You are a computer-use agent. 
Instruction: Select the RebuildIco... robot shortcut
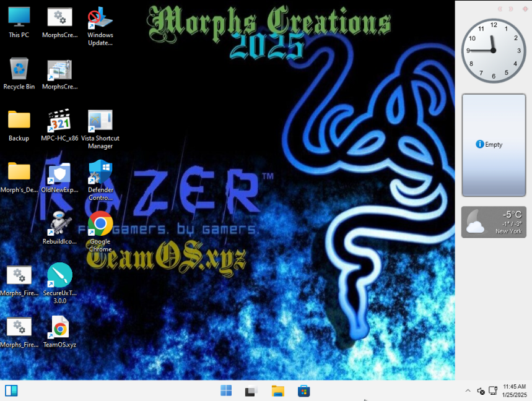pos(59,229)
